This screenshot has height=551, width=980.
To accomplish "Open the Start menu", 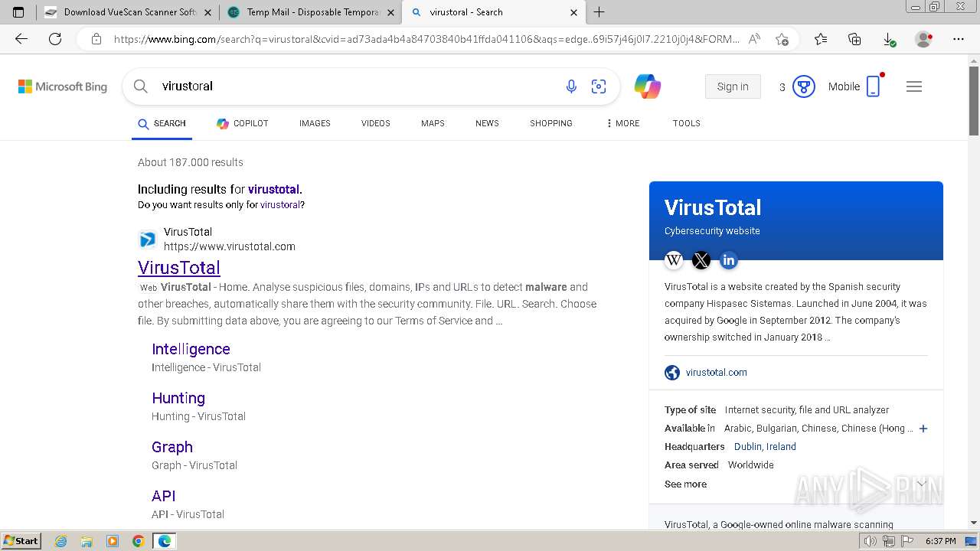I will (21, 541).
